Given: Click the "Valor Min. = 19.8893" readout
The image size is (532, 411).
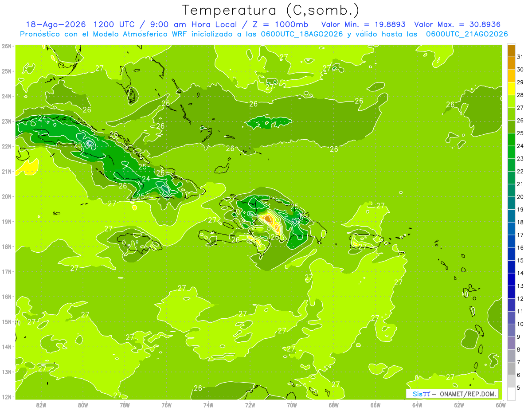Looking at the screenshot, I should (x=364, y=24).
